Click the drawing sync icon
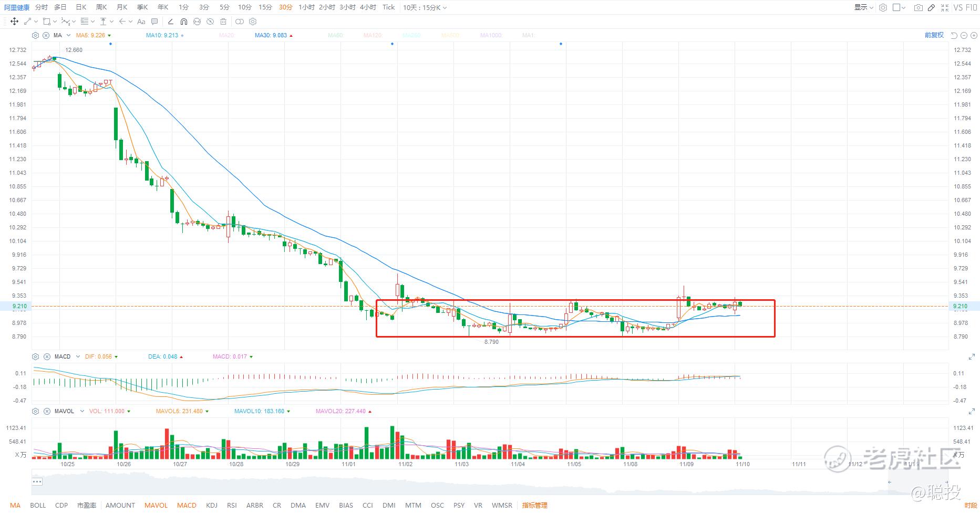 (x=197, y=22)
